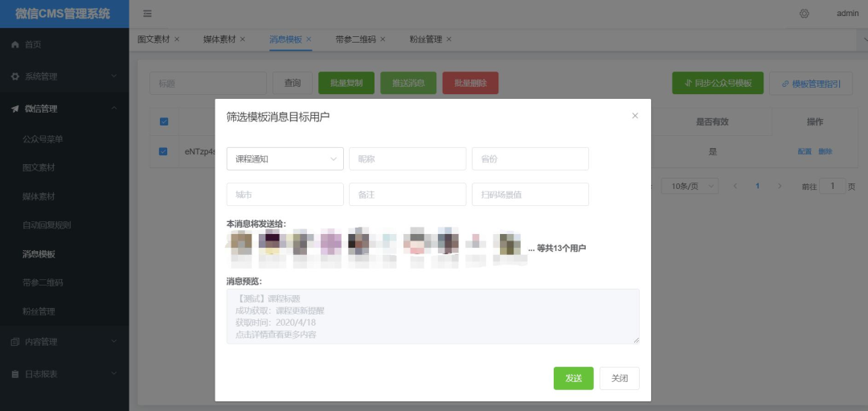
Task: Click the 配置 link in table row
Action: coord(805,151)
